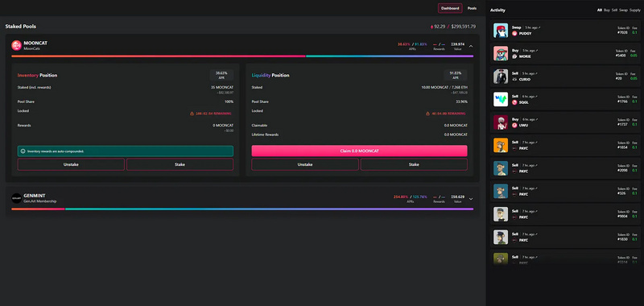The image size is (644, 306).
Task: Click the lock icon in Liquidity Position
Action: pos(427,114)
